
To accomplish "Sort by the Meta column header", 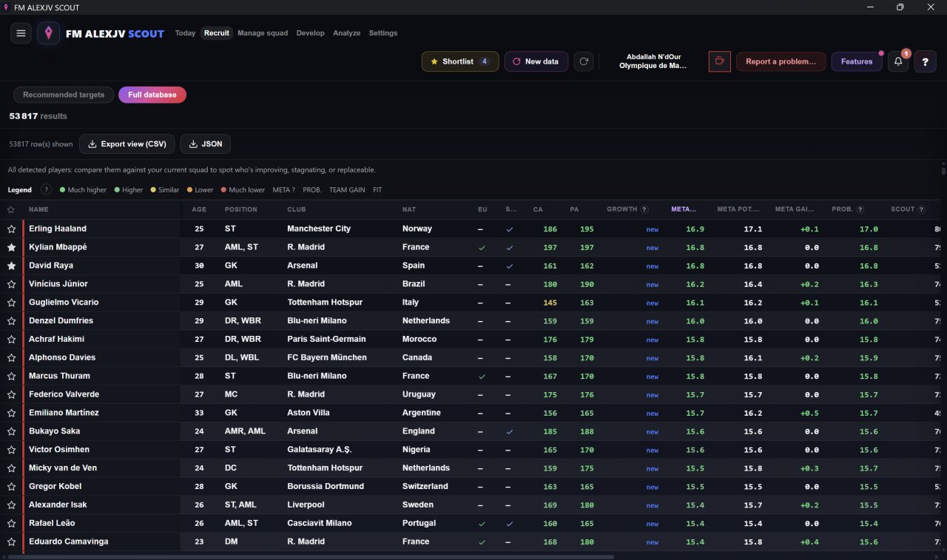I will click(x=684, y=209).
